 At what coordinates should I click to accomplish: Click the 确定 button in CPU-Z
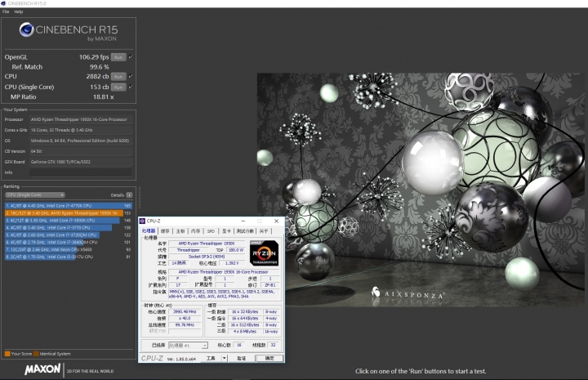pos(269,358)
